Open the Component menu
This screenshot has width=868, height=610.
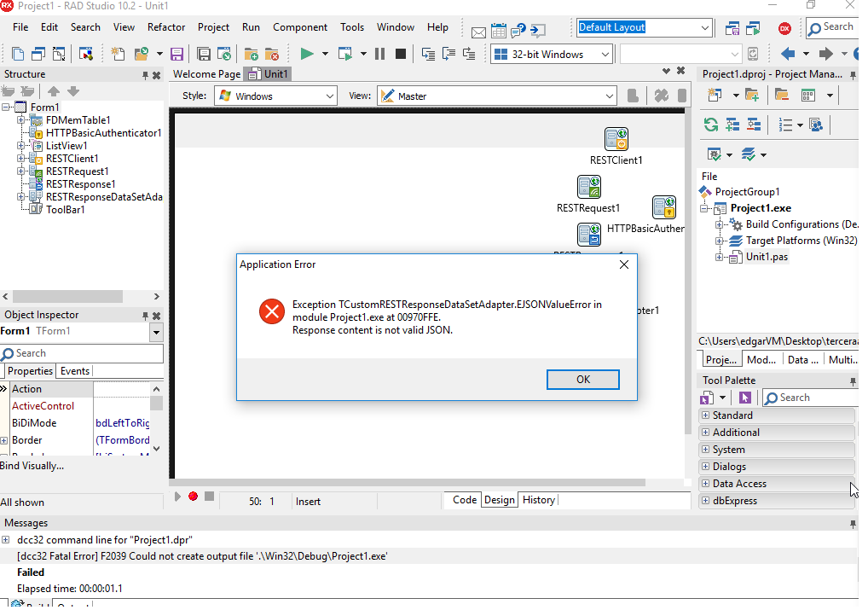click(x=300, y=27)
